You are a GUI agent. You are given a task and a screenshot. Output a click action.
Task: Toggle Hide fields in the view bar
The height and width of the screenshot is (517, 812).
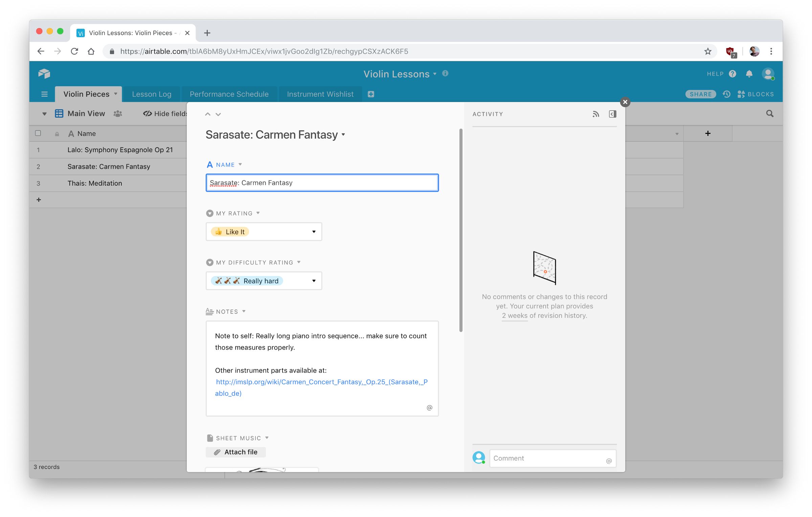165,114
